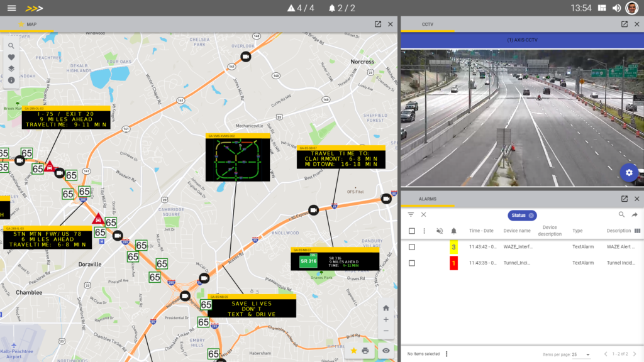The height and width of the screenshot is (362, 644).
Task: Open the map layers selector
Action: click(x=12, y=69)
